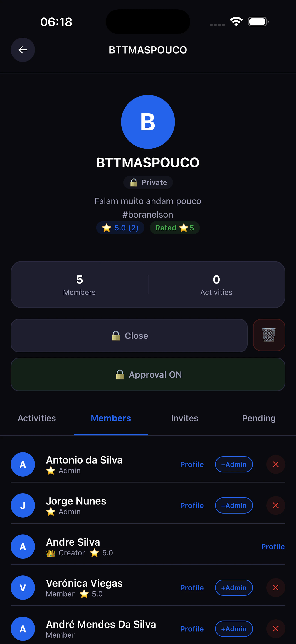View Andre Silva's Profile link
The width and height of the screenshot is (296, 644).
(273, 547)
